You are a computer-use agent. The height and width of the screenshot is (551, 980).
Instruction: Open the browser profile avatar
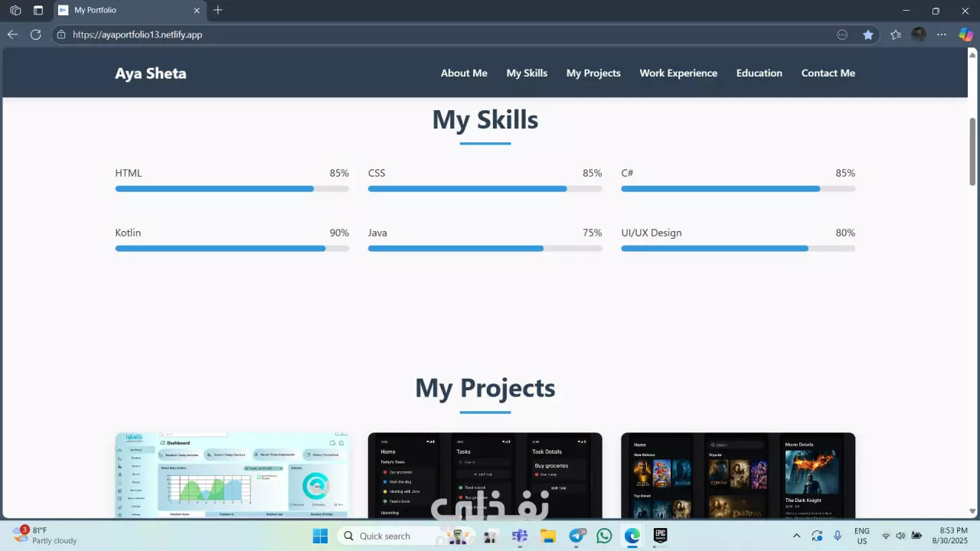click(919, 34)
